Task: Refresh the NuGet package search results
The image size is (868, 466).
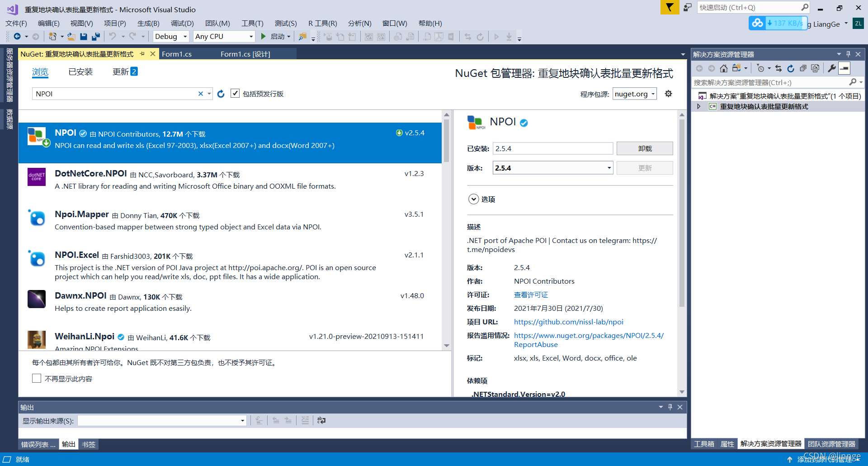Action: (221, 94)
